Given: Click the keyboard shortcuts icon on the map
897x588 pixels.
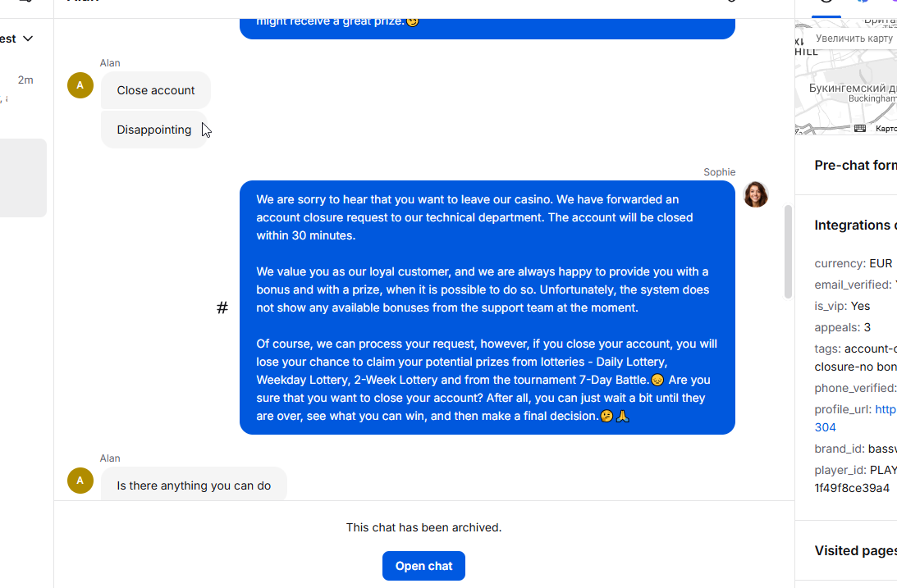Looking at the screenshot, I should pyautogui.click(x=859, y=129).
